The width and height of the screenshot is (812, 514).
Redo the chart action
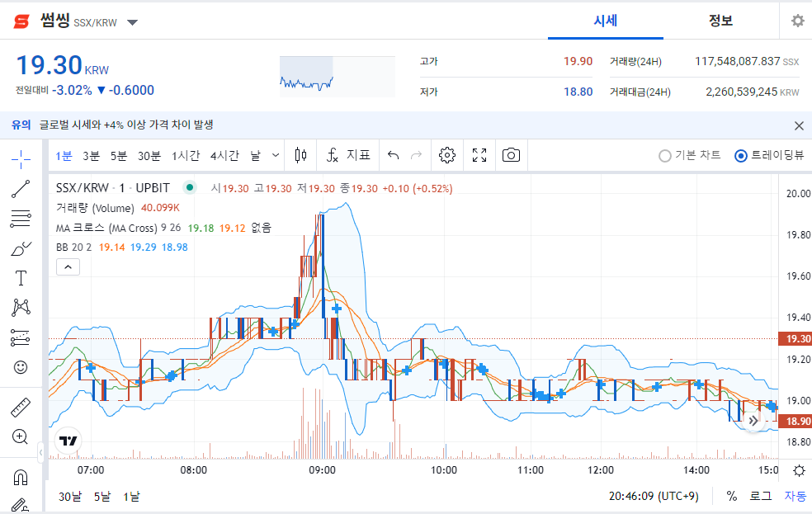point(417,155)
